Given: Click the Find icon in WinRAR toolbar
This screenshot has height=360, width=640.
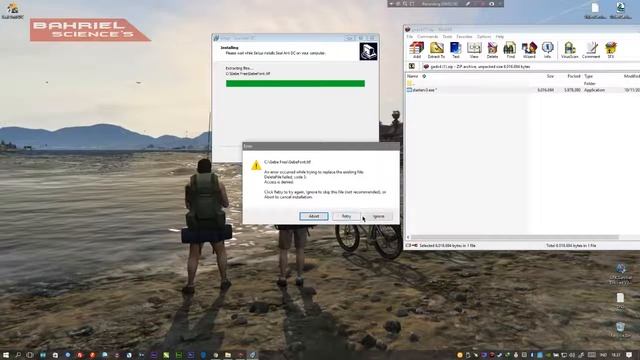Looking at the screenshot, I should coord(510,50).
